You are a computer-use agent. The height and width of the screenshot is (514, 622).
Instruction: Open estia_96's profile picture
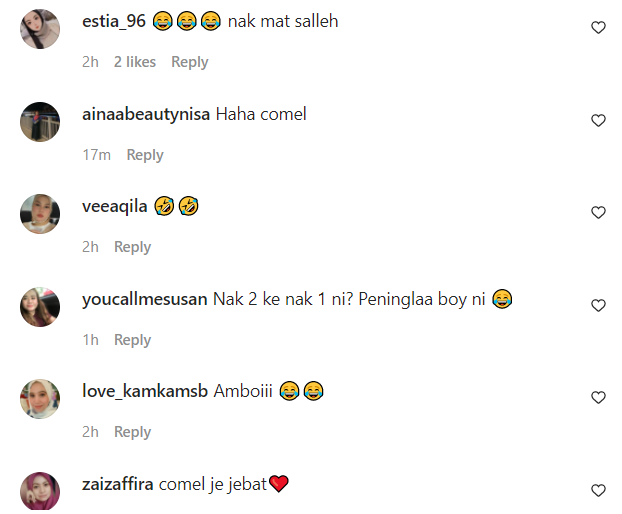pos(40,29)
